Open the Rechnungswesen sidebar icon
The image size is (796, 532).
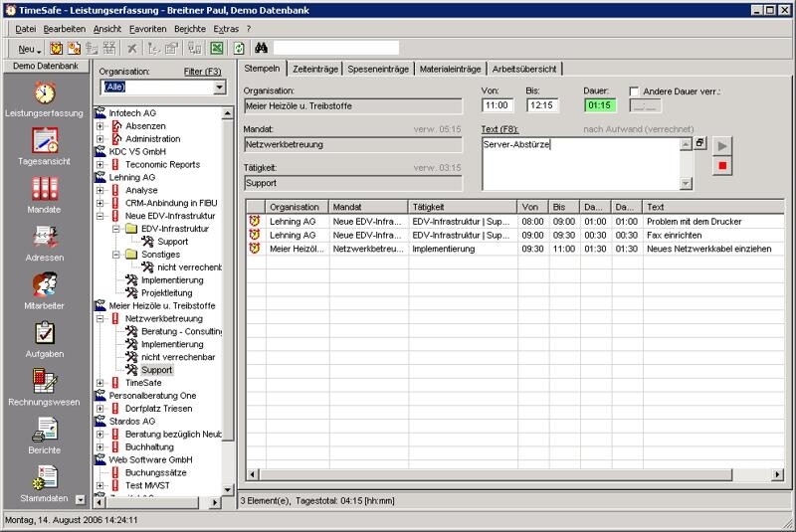45,382
